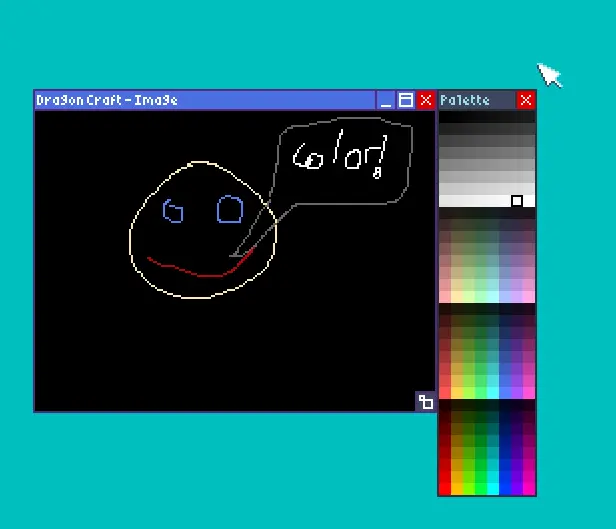Pick bright red at the palette's bottom-left corner
The width and height of the screenshot is (616, 529).
(x=445, y=489)
